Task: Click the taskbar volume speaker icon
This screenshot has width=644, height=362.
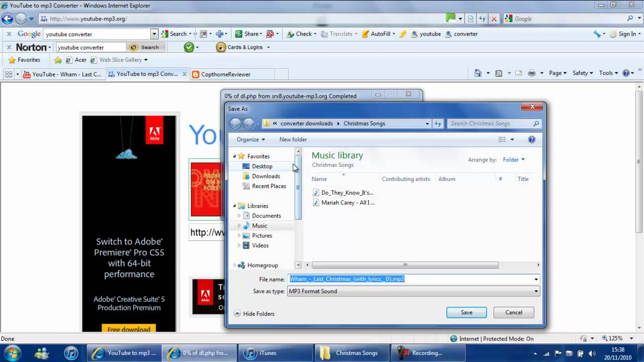Action: (x=592, y=353)
